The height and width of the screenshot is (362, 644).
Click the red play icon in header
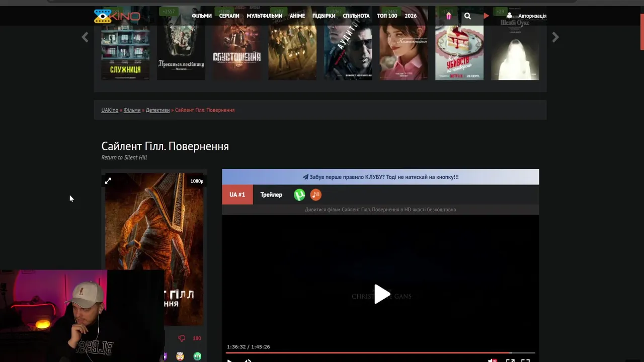tap(486, 16)
